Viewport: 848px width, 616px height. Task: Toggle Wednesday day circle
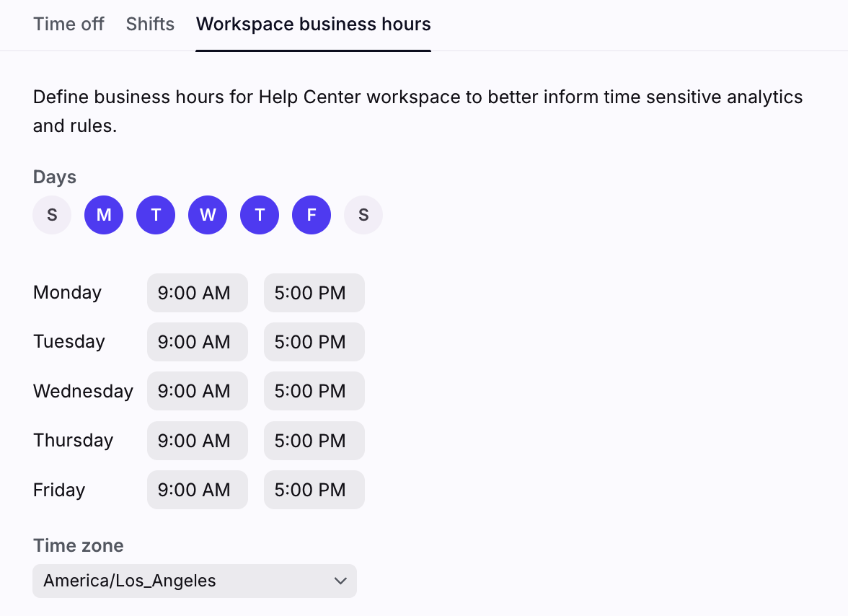[x=208, y=215]
